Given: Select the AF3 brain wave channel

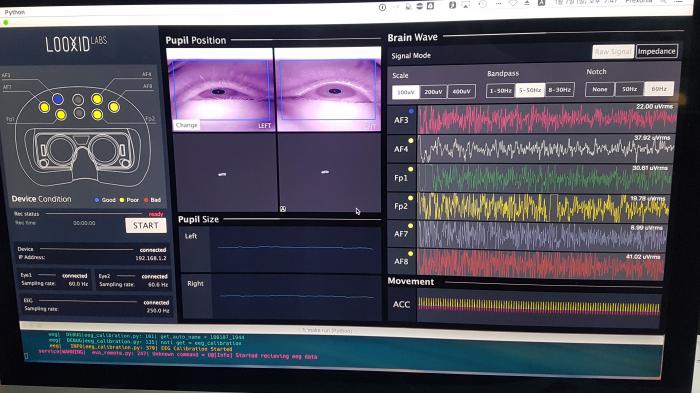Looking at the screenshot, I should [401, 120].
